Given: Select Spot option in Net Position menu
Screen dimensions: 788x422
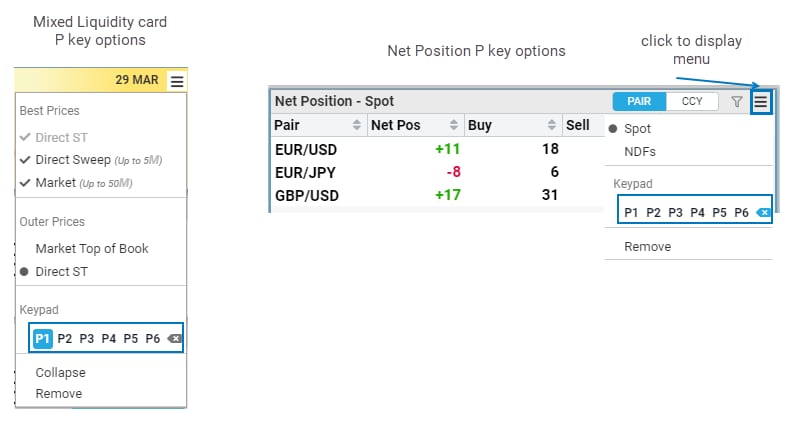Looking at the screenshot, I should coord(637,129).
